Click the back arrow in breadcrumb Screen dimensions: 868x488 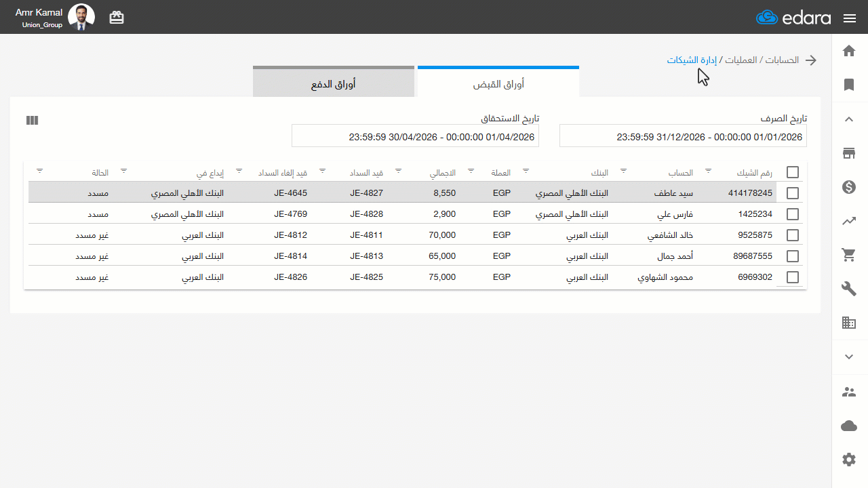(x=811, y=60)
